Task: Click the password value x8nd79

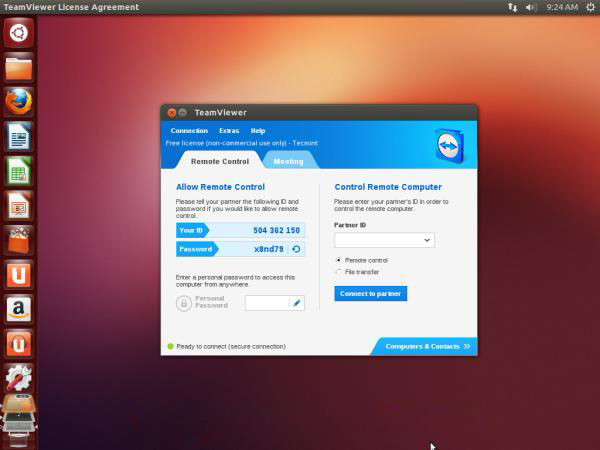Action: tap(269, 249)
